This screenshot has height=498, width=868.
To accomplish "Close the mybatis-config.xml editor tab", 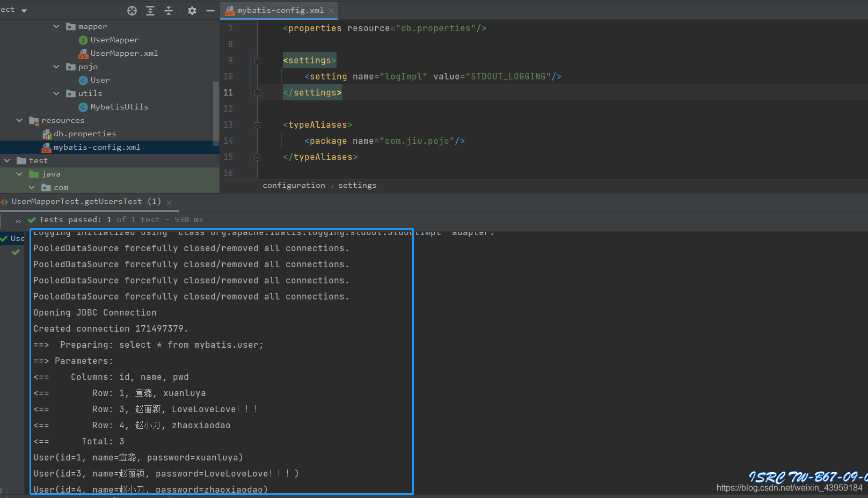I will pos(331,11).
